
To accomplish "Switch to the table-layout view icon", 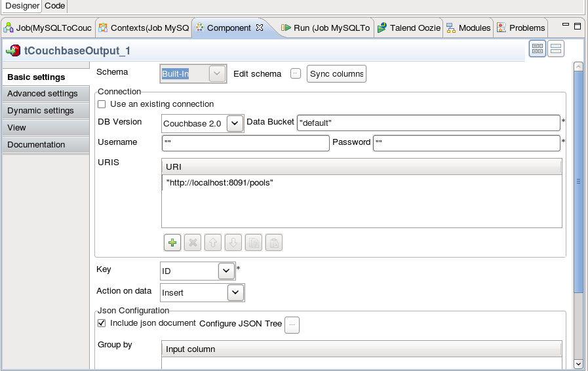I will point(538,49).
